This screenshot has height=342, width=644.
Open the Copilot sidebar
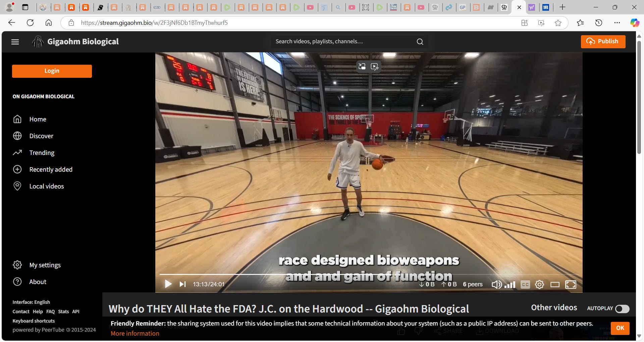635,23
